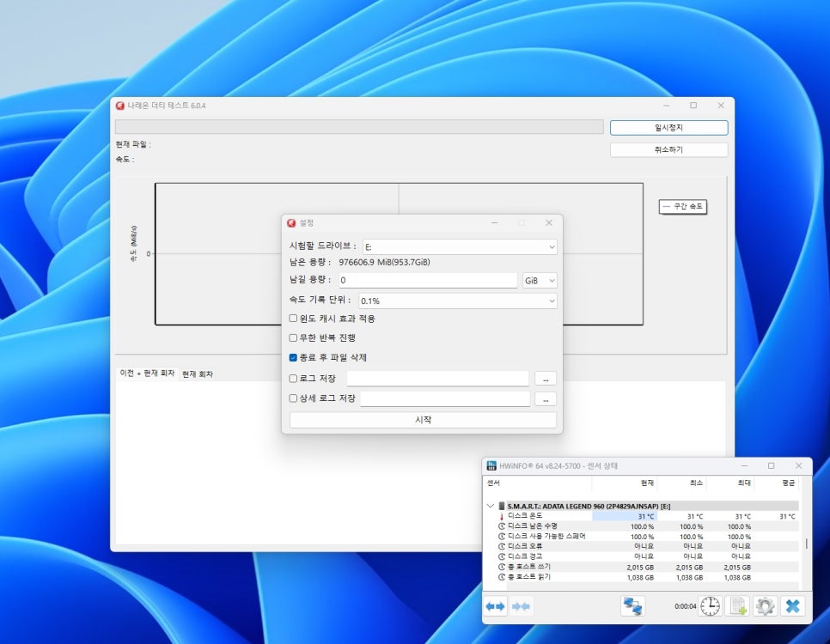Enable 윈도 캐시 효과 적용 checkbox
The height and width of the screenshot is (644, 830).
pos(294,319)
